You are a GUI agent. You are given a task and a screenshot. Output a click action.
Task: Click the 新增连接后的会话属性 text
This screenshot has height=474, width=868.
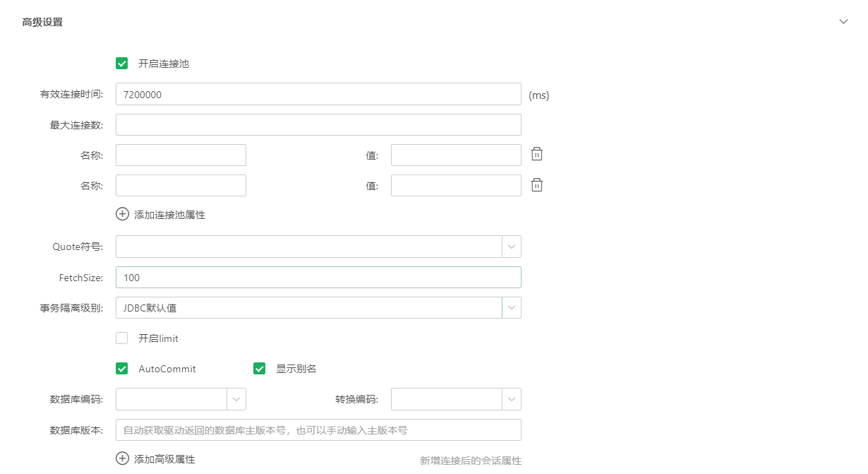[x=471, y=461]
